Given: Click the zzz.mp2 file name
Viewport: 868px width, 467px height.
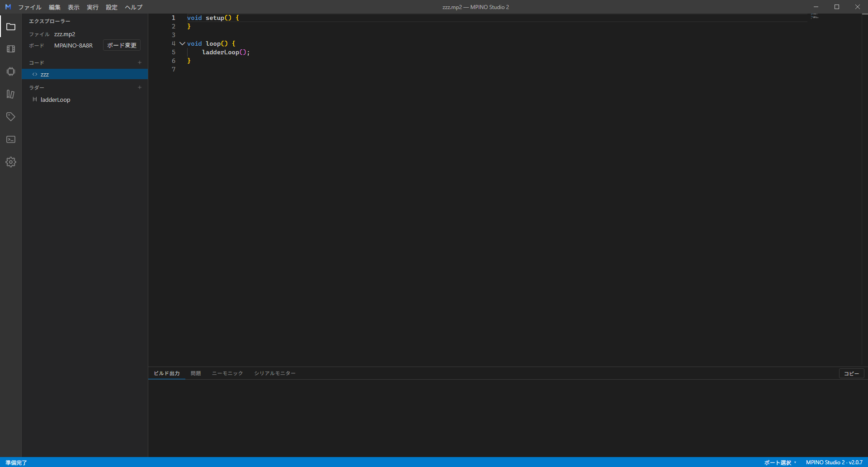Looking at the screenshot, I should click(65, 34).
